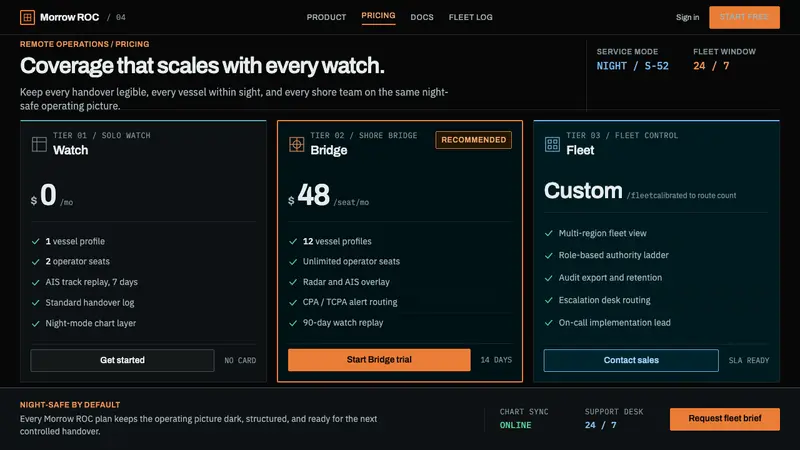Screen dimensions: 800x450
Task: Click the Fleet Window '24 / 7' value
Action: (711, 66)
